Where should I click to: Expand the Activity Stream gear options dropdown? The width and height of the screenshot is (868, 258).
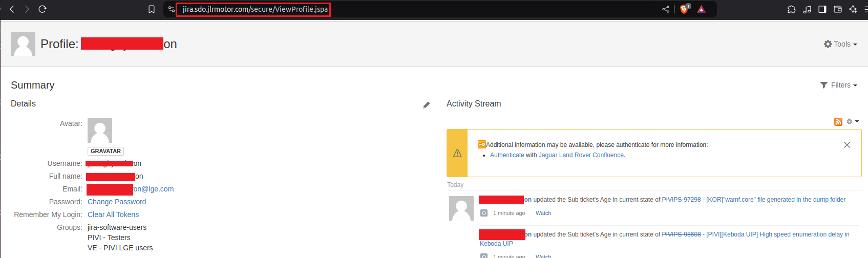852,122
